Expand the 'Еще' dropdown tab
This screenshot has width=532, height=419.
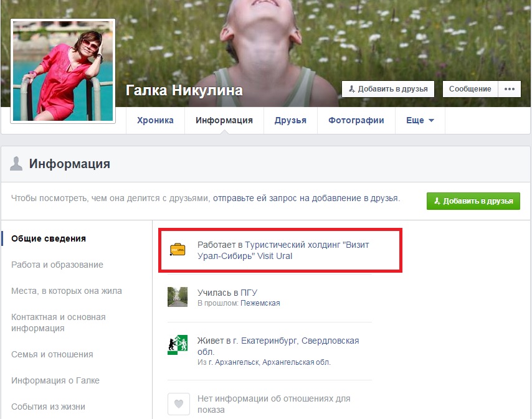[420, 120]
